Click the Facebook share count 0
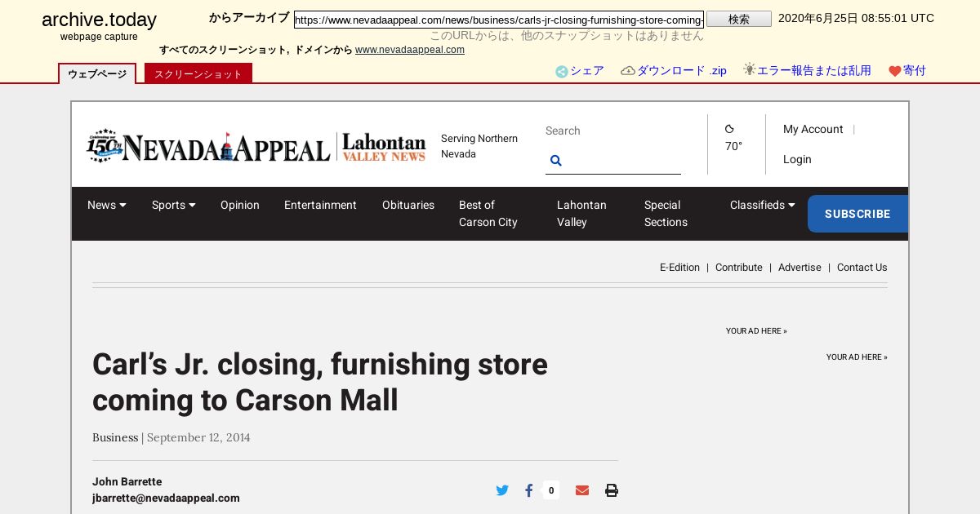 (551, 490)
